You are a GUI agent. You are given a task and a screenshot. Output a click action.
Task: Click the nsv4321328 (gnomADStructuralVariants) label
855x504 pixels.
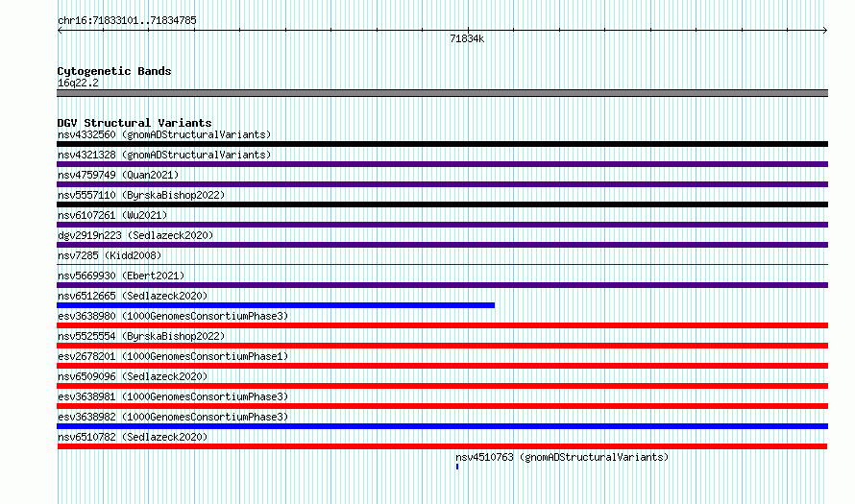click(x=164, y=155)
